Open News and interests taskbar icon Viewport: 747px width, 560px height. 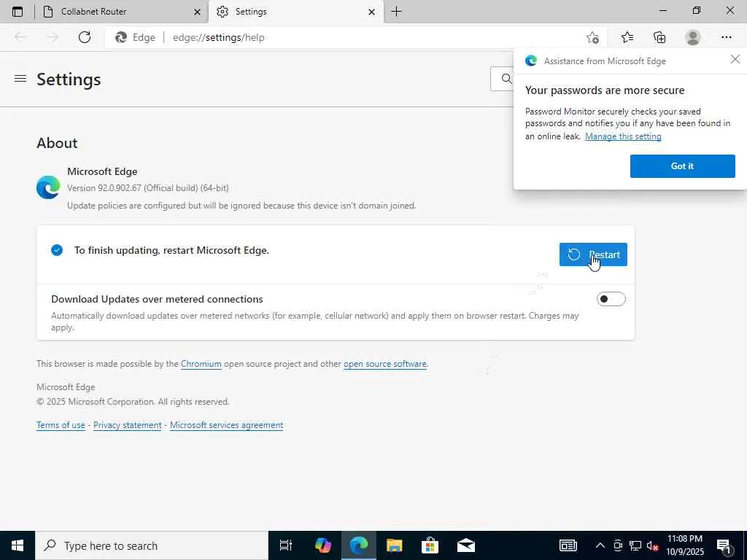pos(568,545)
